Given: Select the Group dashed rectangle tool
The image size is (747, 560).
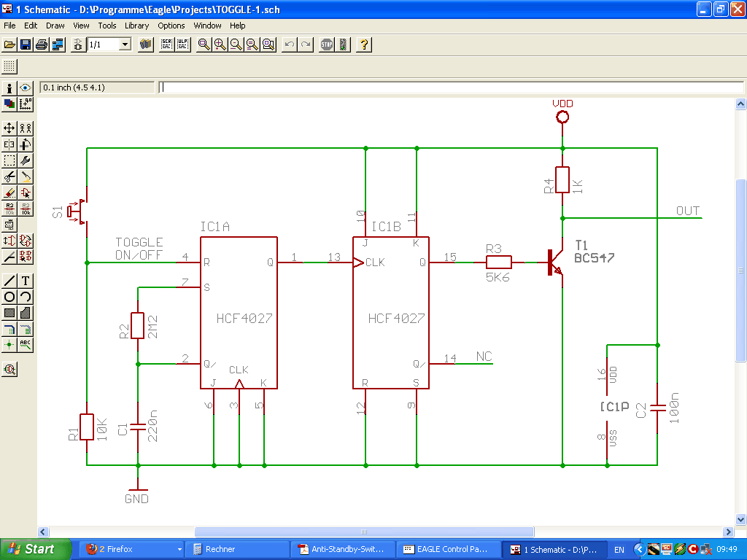Looking at the screenshot, I should click(9, 160).
